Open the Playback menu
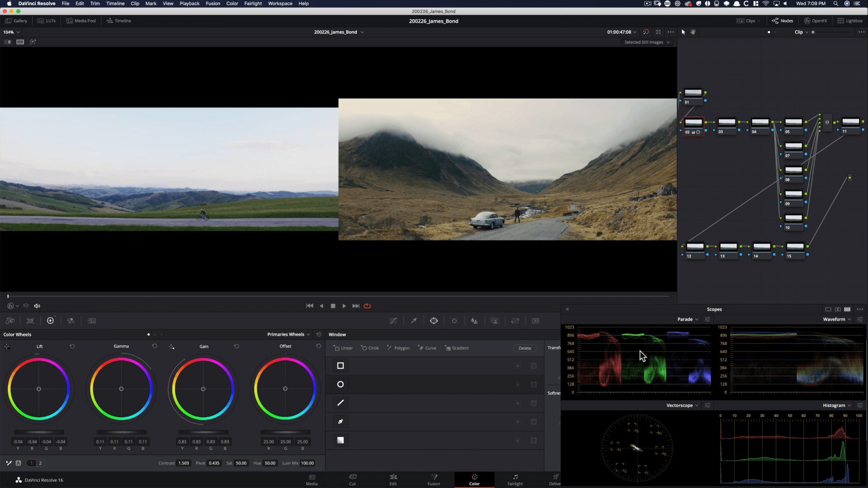The height and width of the screenshot is (488, 868). tap(189, 3)
